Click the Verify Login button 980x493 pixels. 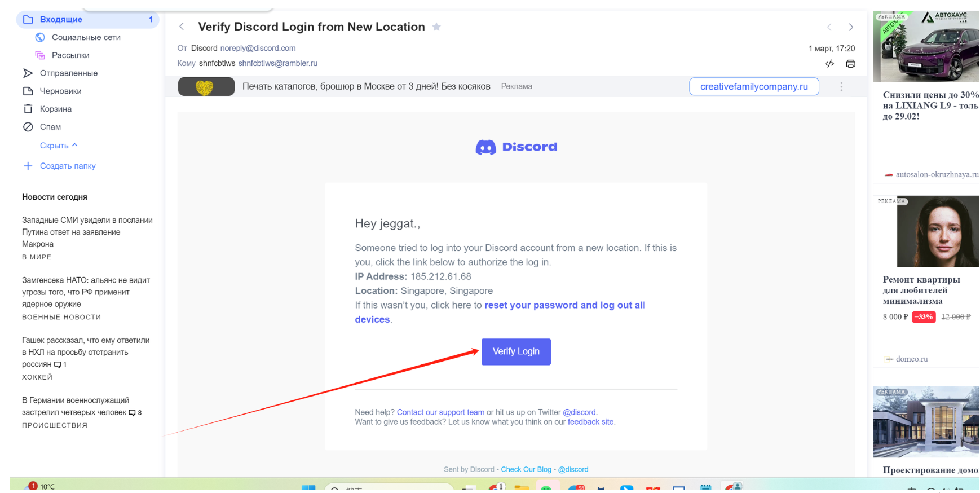[515, 351]
